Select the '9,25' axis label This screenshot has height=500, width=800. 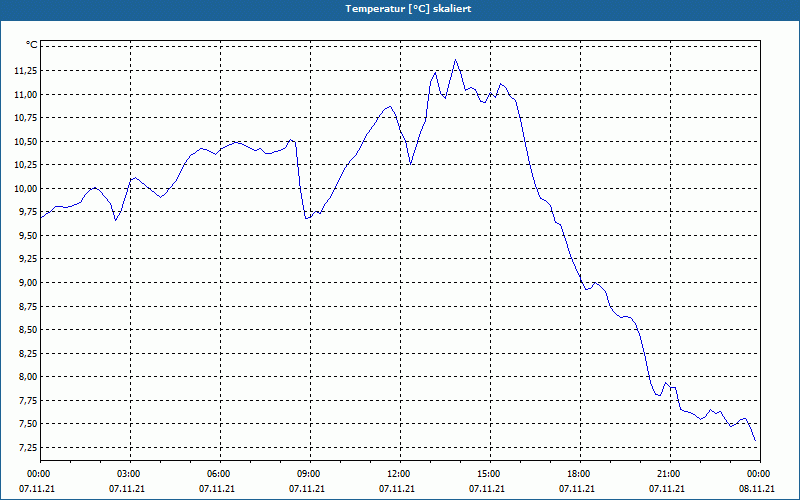click(28, 259)
